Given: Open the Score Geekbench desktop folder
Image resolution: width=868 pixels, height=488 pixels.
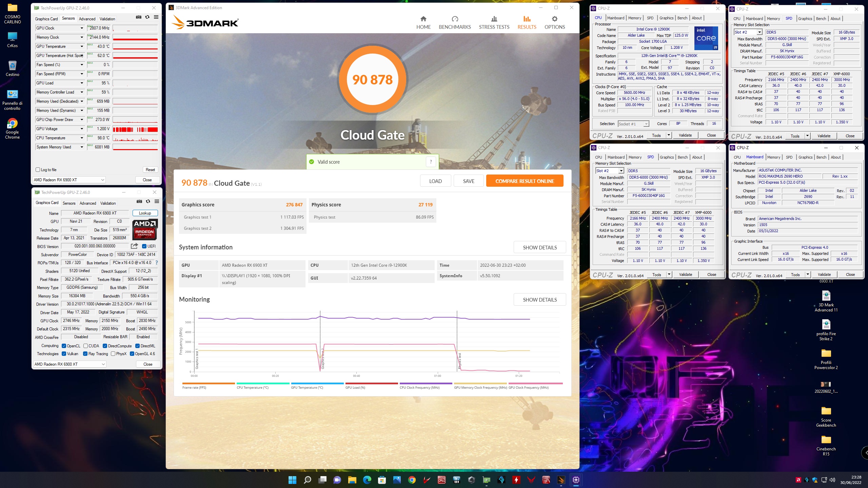Looking at the screenshot, I should coord(826,417).
